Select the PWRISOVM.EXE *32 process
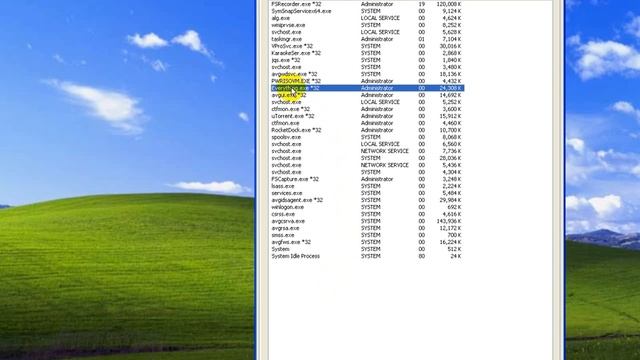The image size is (640, 360). pyautogui.click(x=367, y=81)
